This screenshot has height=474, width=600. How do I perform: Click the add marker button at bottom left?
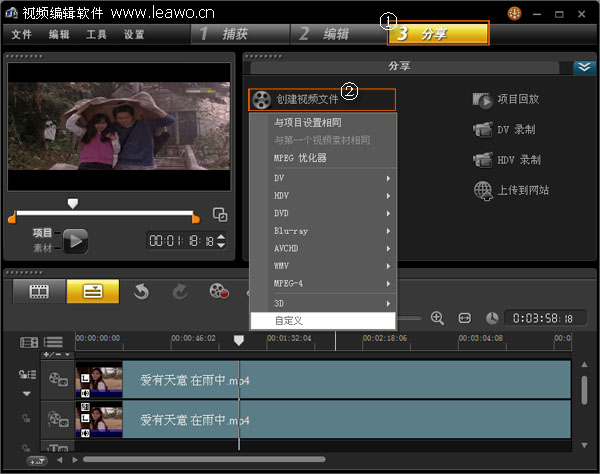tap(37, 461)
